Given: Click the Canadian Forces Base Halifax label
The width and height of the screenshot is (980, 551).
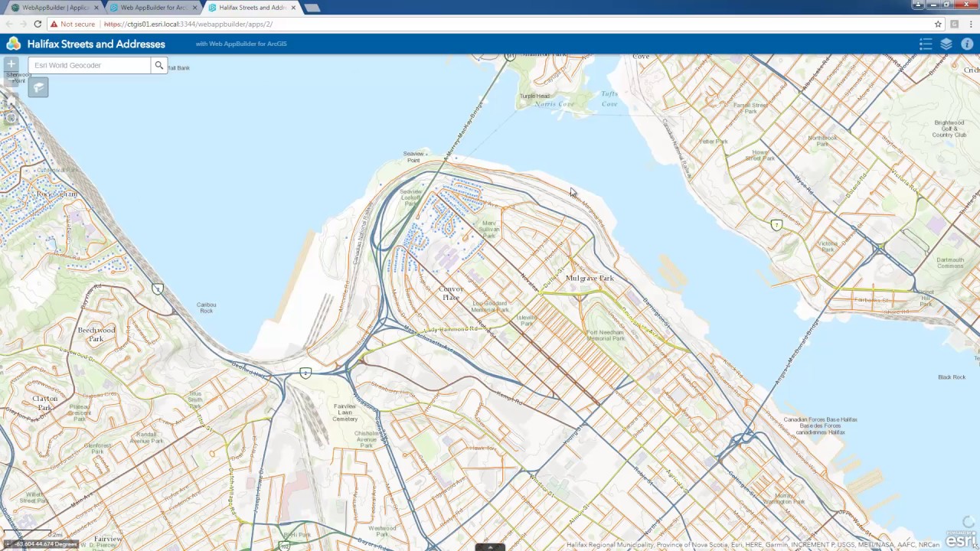Looking at the screenshot, I should (820, 425).
